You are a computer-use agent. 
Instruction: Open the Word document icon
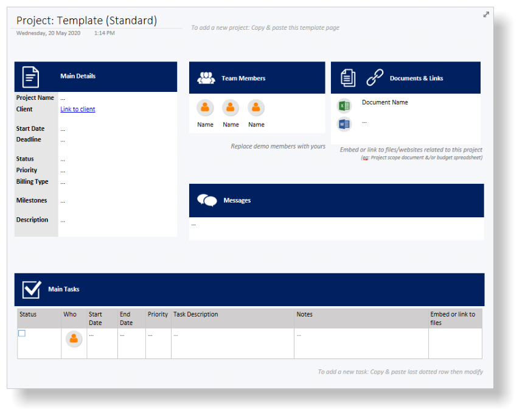(344, 125)
